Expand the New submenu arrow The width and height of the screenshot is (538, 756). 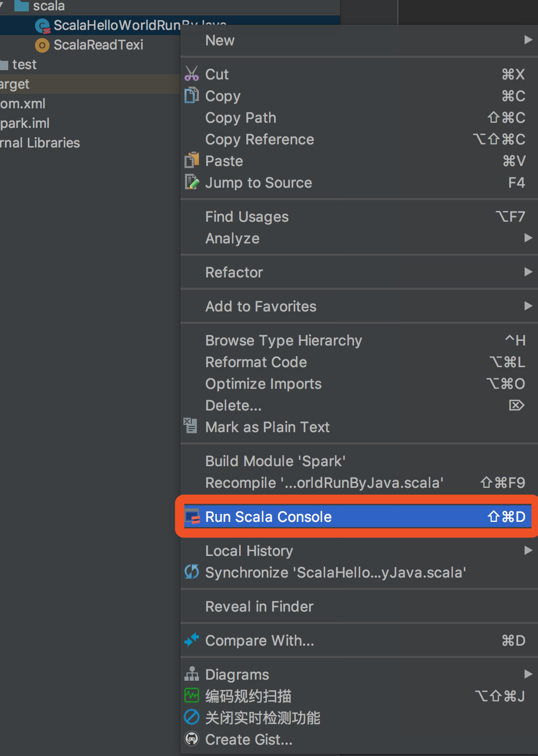[x=528, y=40]
